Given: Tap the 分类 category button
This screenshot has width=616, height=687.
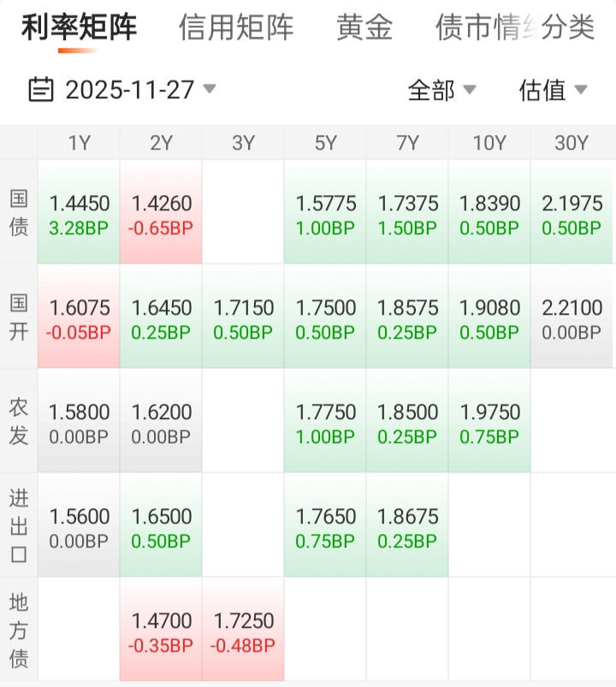Looking at the screenshot, I should tap(568, 27).
